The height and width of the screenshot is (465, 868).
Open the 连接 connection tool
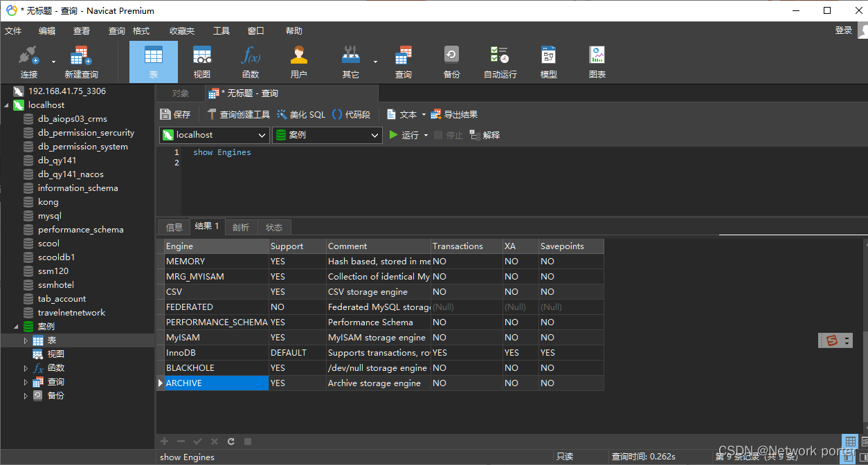click(x=29, y=62)
